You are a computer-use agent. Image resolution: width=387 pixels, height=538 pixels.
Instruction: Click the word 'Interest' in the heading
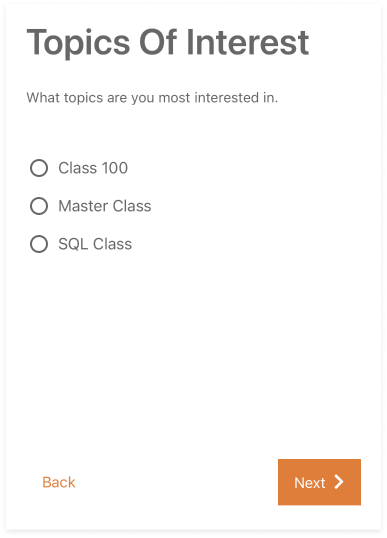[x=247, y=42]
